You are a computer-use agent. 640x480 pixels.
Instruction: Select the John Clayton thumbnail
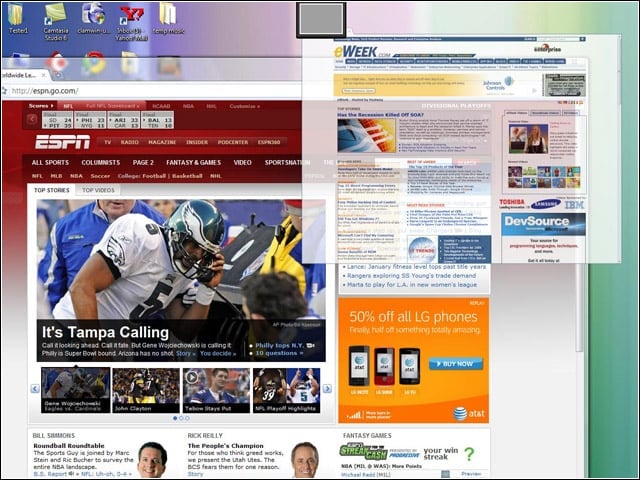click(x=146, y=390)
